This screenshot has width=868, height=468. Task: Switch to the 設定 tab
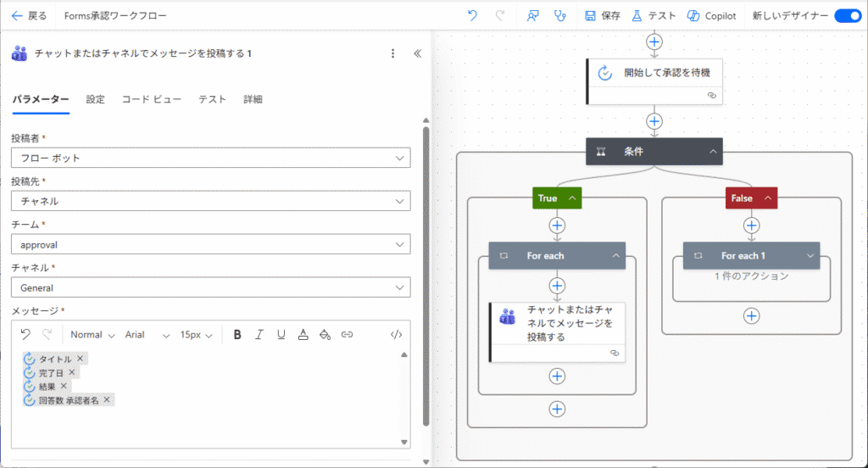click(95, 99)
